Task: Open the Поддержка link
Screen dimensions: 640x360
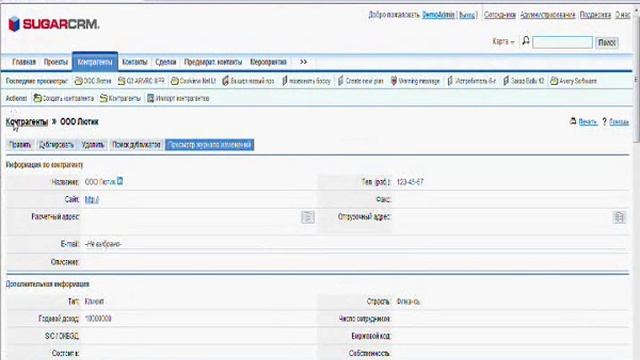Action: (x=595, y=15)
